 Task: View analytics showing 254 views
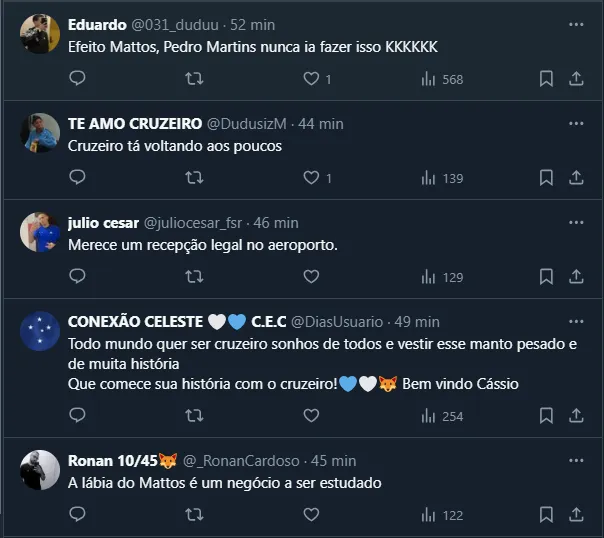443,416
